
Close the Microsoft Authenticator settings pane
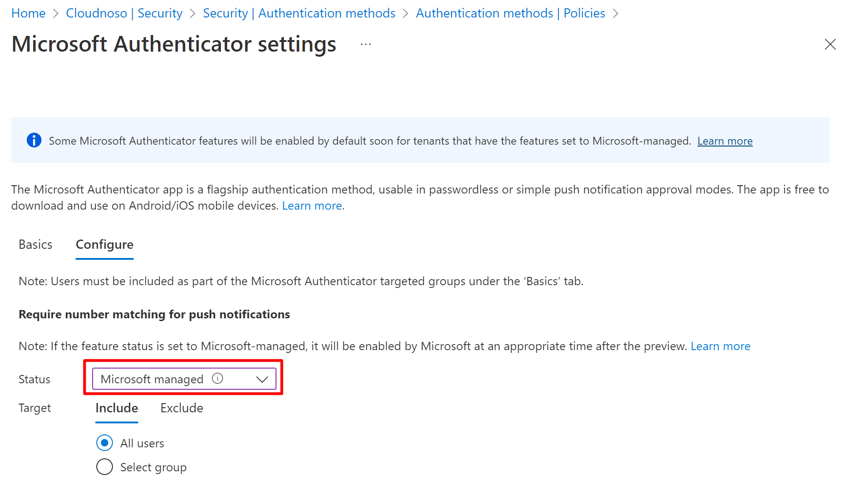coord(830,44)
